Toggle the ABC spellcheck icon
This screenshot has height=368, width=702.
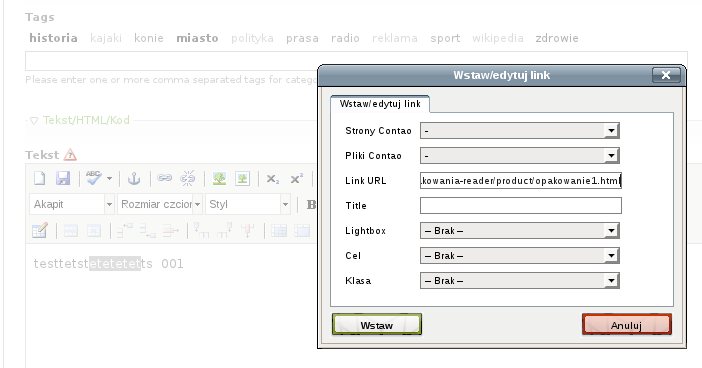93,178
